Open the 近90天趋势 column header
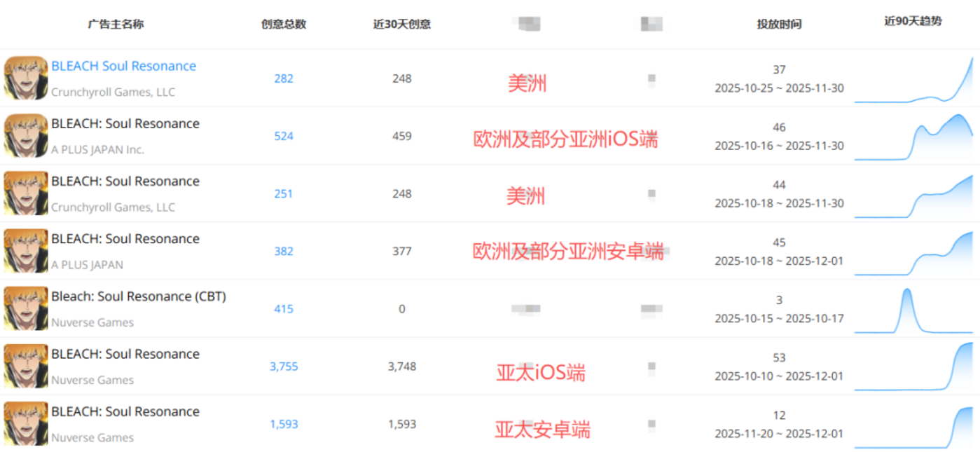Screen dimensions: 980x452 (913, 21)
